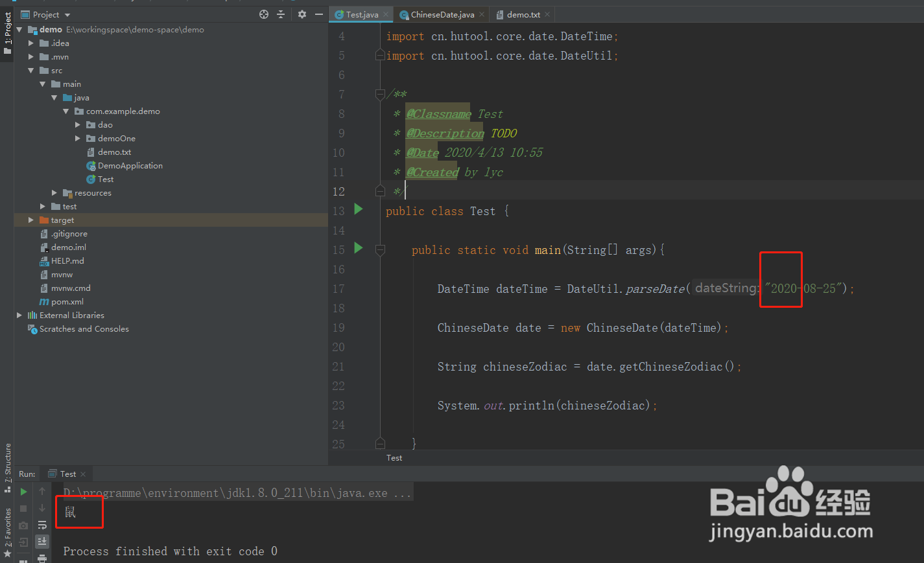Close the Test run tab
The image size is (924, 563).
[x=83, y=474]
